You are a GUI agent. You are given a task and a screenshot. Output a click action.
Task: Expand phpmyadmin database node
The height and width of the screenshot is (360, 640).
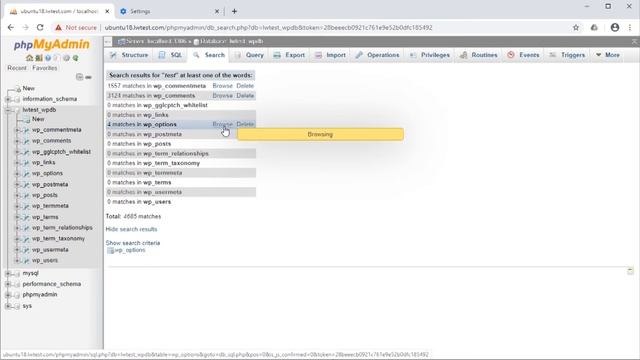(x=8, y=295)
